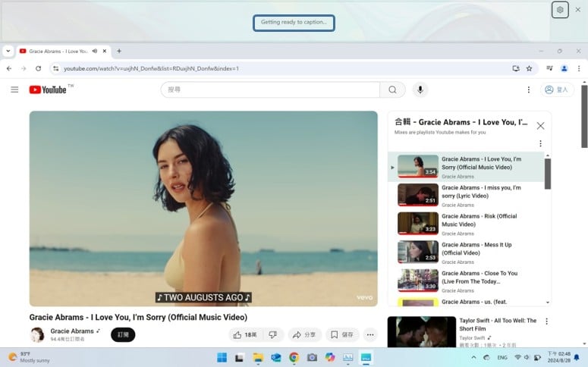Open Windows Start menu
Screen dimensions: 588x367
(222, 357)
